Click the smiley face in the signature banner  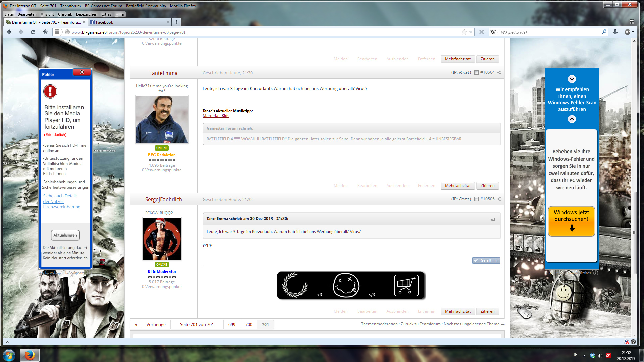click(346, 285)
